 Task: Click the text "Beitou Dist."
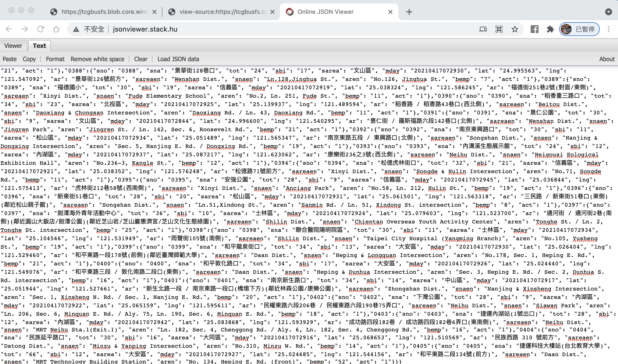coord(560,104)
